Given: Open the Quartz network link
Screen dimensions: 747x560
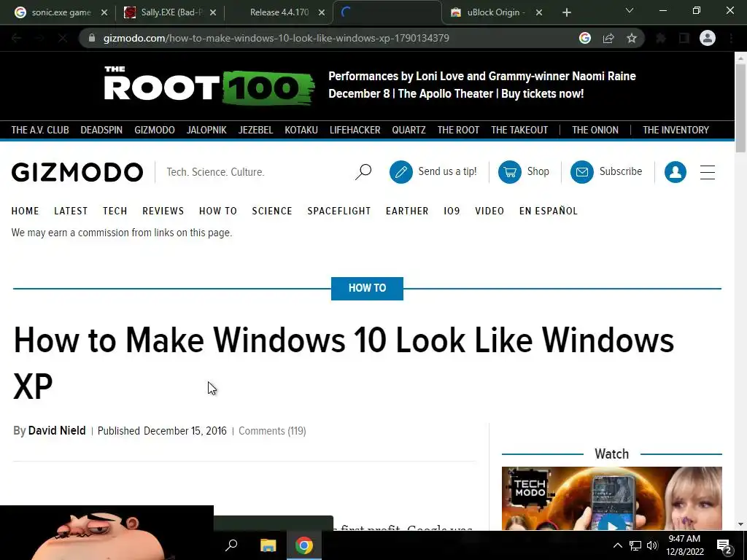Looking at the screenshot, I should [409, 130].
